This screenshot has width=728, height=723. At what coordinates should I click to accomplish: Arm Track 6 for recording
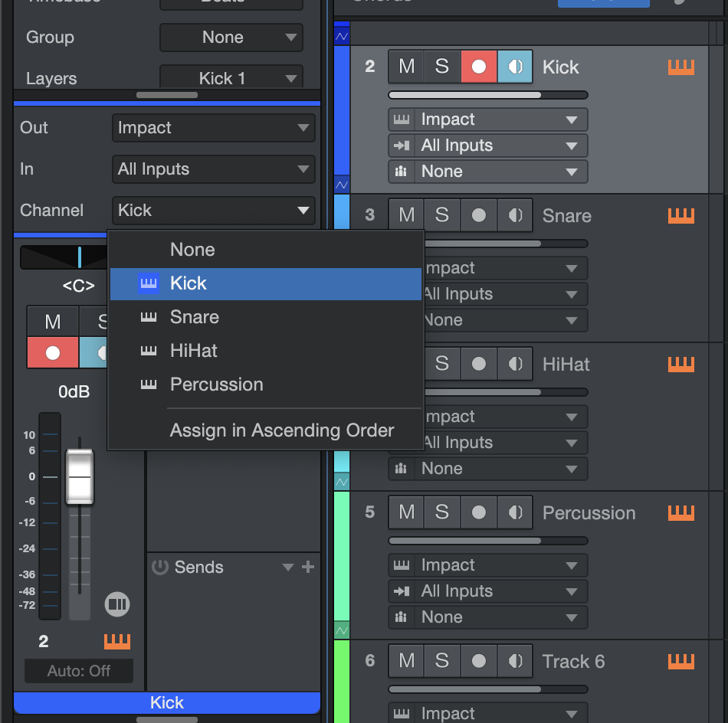point(479,661)
